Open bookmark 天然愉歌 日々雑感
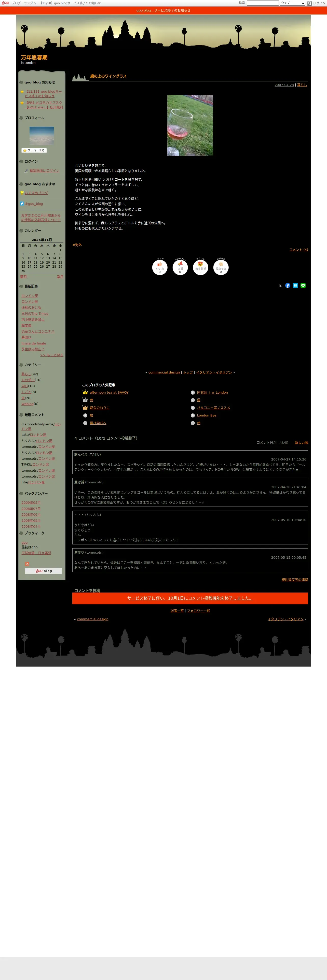This screenshot has width=327, height=980. [x=36, y=553]
